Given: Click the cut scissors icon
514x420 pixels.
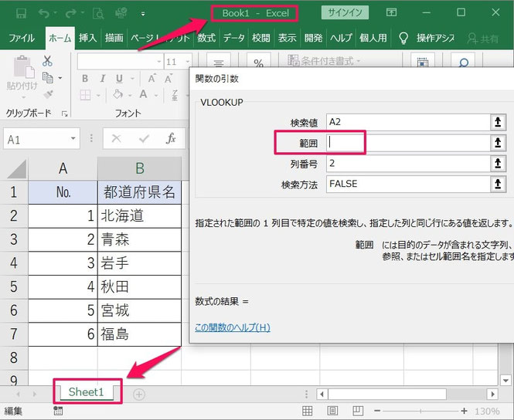Looking at the screenshot, I should 47,61.
